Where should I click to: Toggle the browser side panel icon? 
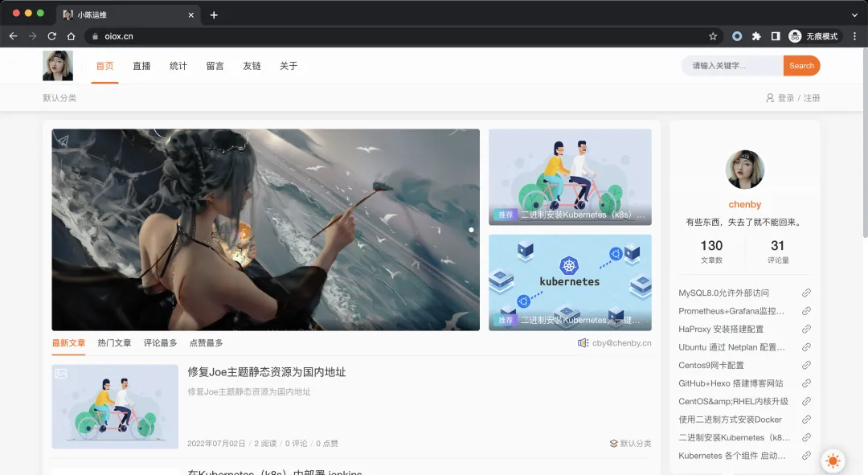coord(776,36)
